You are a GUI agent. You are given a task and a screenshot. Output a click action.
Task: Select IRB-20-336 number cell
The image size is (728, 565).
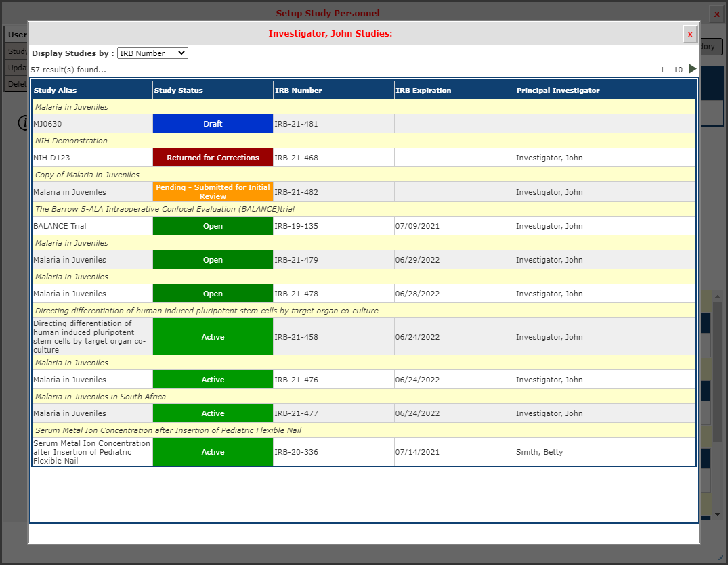pos(333,452)
